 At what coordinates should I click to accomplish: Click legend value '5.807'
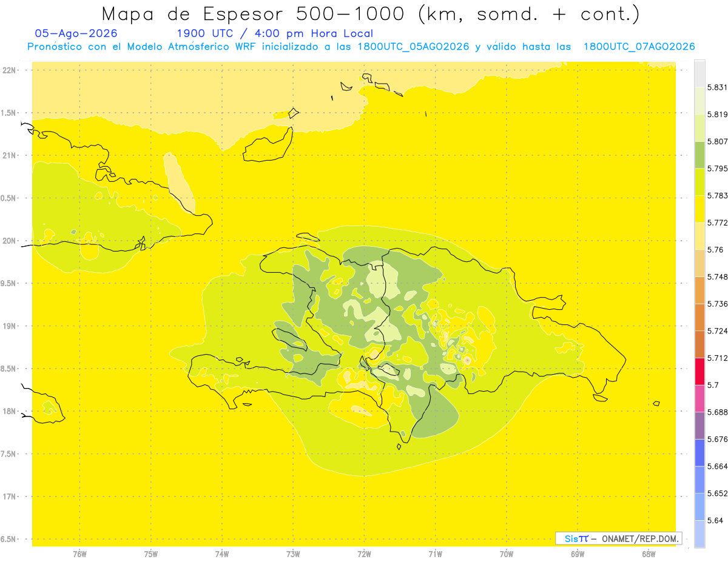point(718,141)
